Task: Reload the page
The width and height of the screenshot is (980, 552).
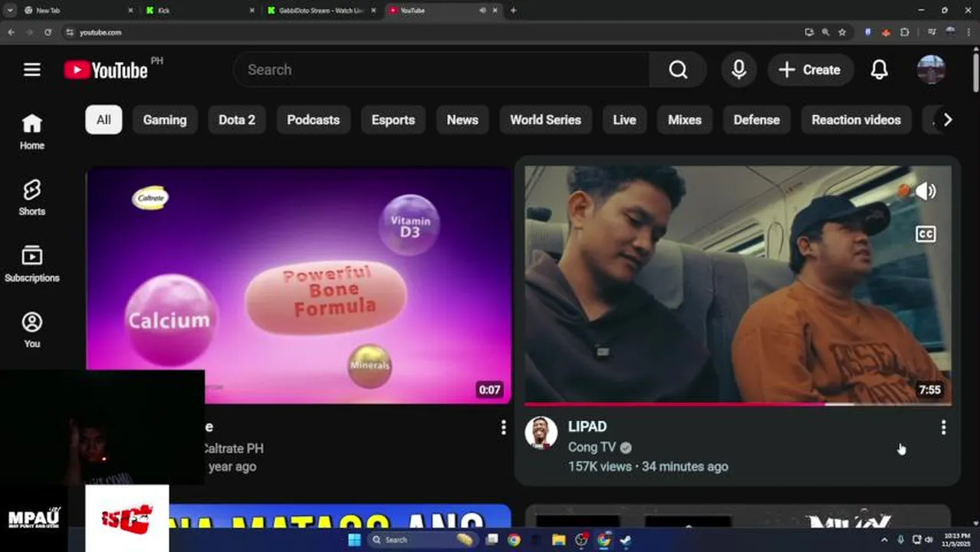Action: coord(48,32)
